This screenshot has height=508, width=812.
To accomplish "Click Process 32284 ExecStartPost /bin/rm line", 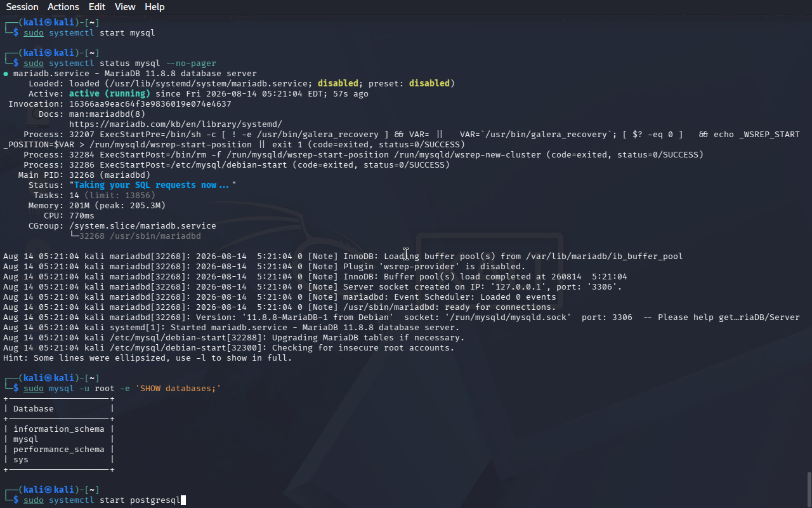I will 363,155.
